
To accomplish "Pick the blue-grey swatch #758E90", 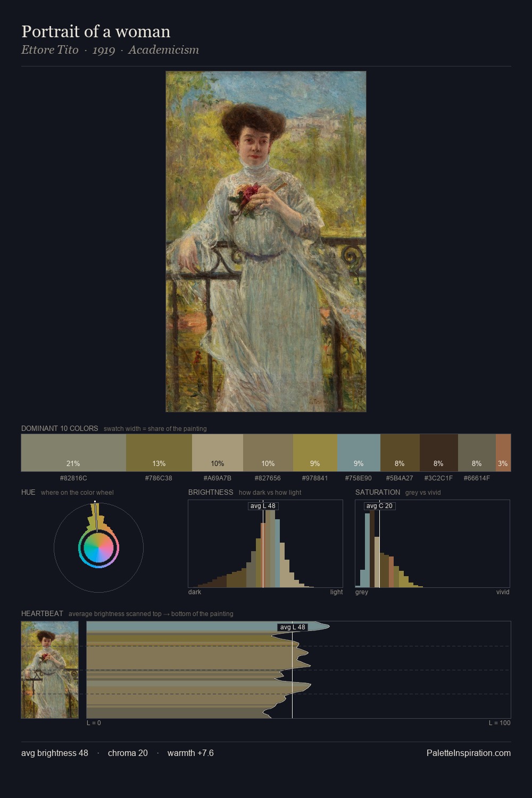I will click(x=359, y=453).
